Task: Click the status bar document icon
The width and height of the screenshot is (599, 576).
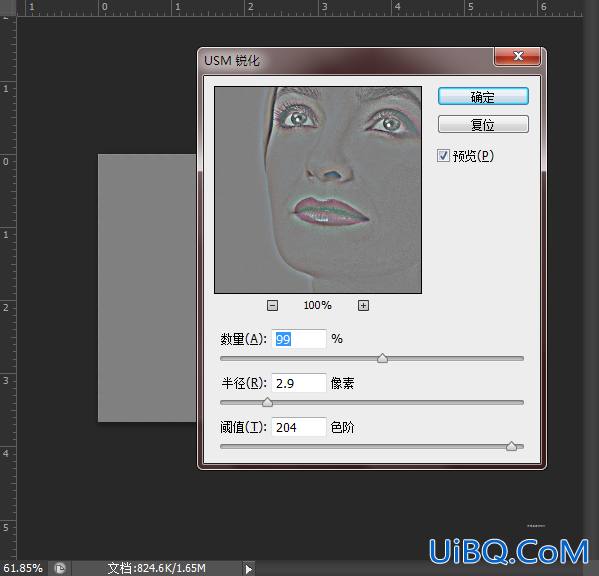Action: [x=60, y=568]
